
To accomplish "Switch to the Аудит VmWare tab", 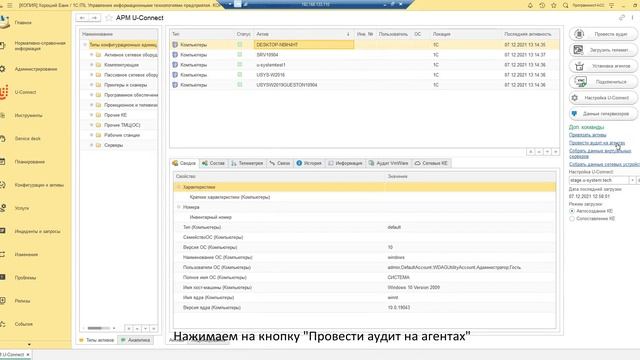I will [x=389, y=163].
